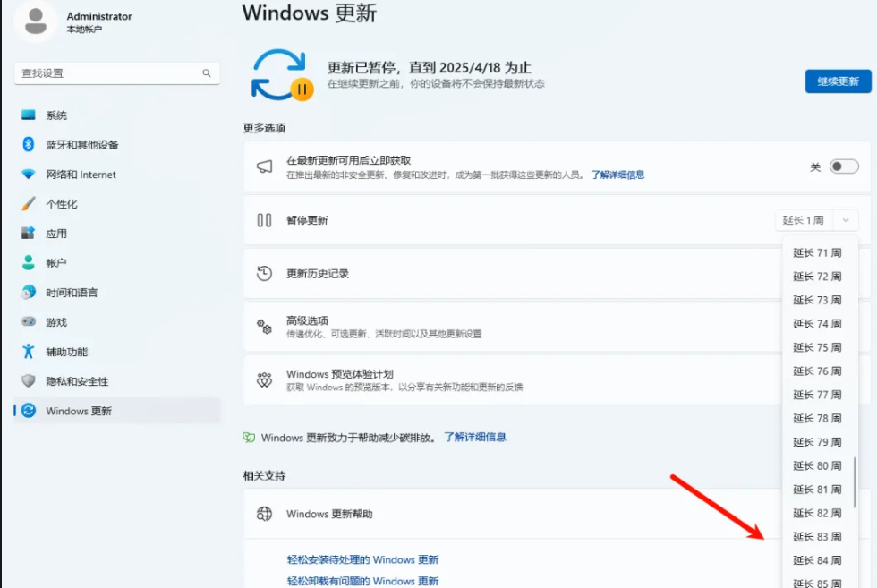Click the megaphone icon for latest updates
This screenshot has width=877, height=588.
[x=265, y=166]
